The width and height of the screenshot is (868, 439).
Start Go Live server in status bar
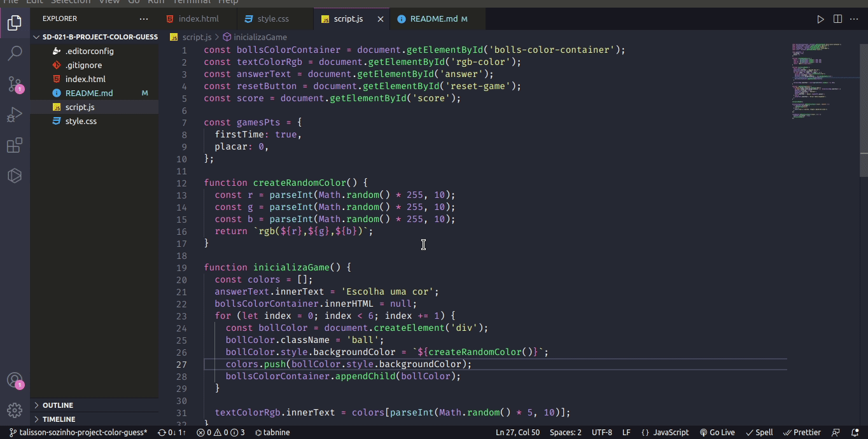(717, 432)
